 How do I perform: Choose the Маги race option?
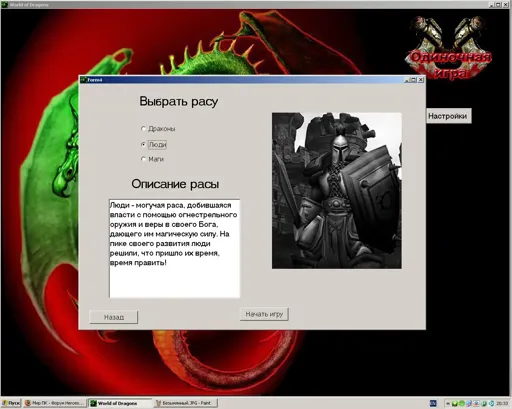click(x=152, y=159)
